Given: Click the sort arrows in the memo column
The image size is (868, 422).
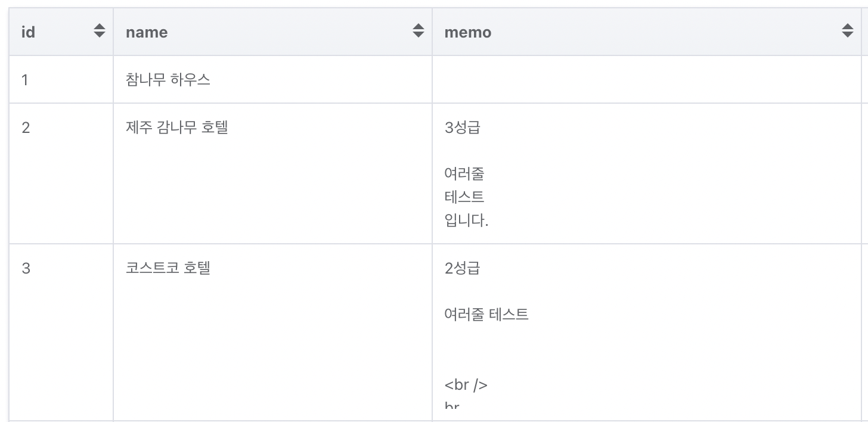Looking at the screenshot, I should click(x=848, y=31).
